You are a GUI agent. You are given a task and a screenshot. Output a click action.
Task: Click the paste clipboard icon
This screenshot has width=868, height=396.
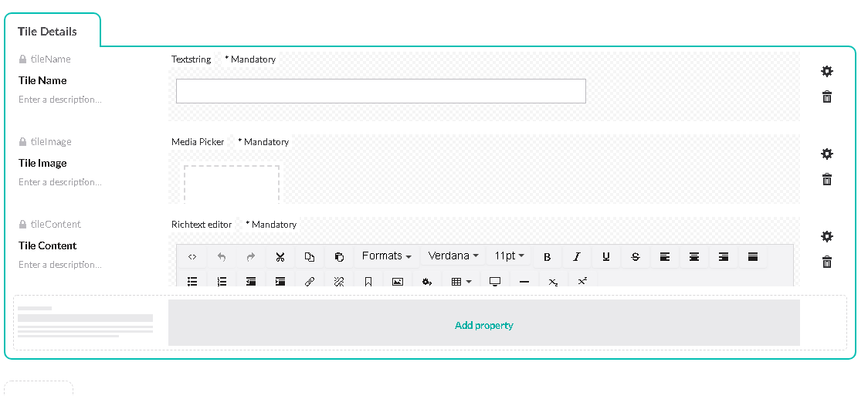click(x=339, y=256)
